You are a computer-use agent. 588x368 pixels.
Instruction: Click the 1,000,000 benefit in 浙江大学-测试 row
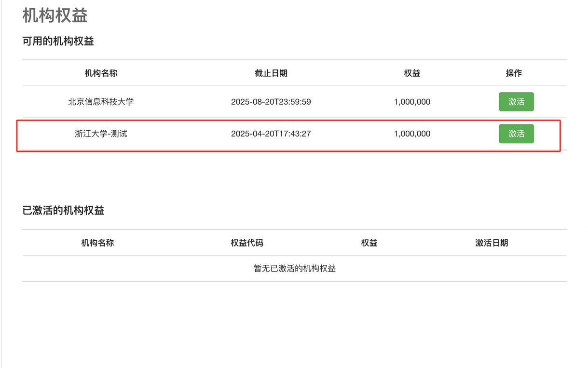(x=412, y=134)
